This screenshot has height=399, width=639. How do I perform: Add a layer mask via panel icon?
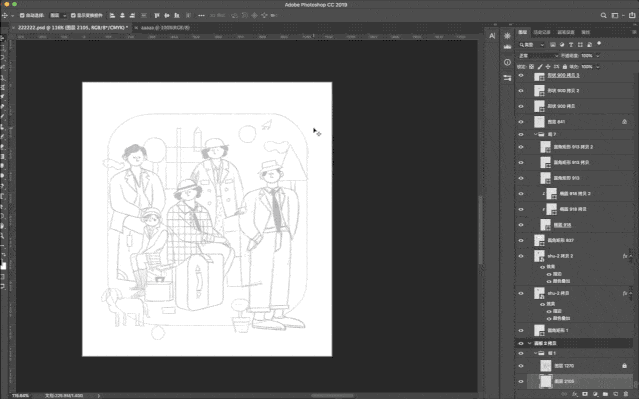(585, 394)
